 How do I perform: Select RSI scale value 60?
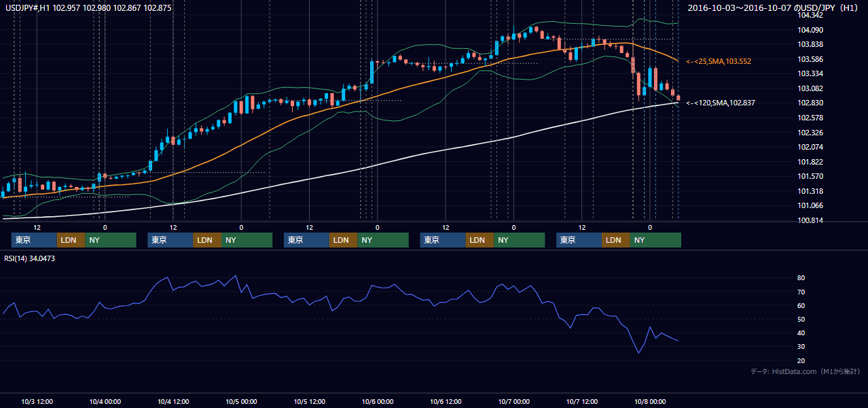coord(801,305)
